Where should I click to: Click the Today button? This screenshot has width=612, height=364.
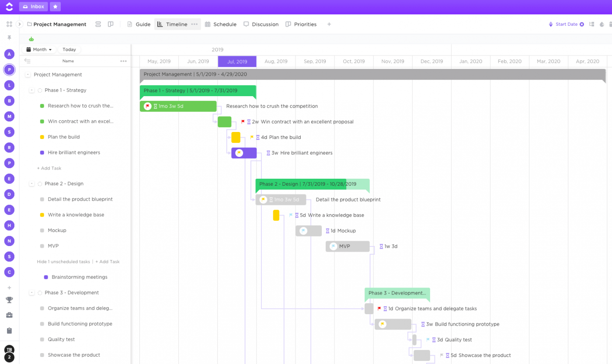[x=69, y=49]
